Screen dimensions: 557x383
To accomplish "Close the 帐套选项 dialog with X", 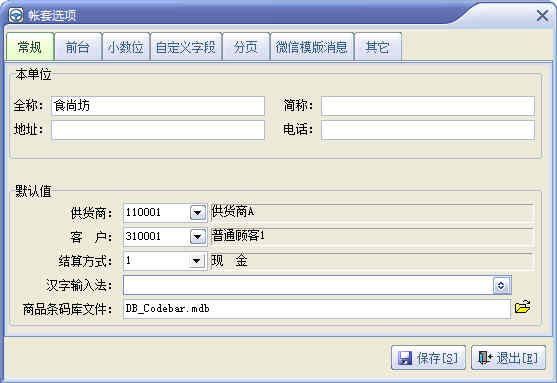I will pyautogui.click(x=542, y=16).
